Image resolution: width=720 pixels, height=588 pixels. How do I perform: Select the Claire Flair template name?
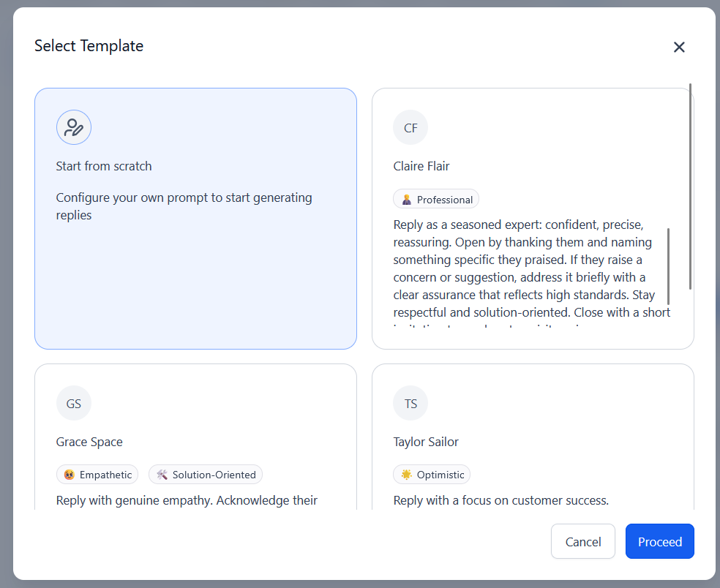tap(421, 166)
